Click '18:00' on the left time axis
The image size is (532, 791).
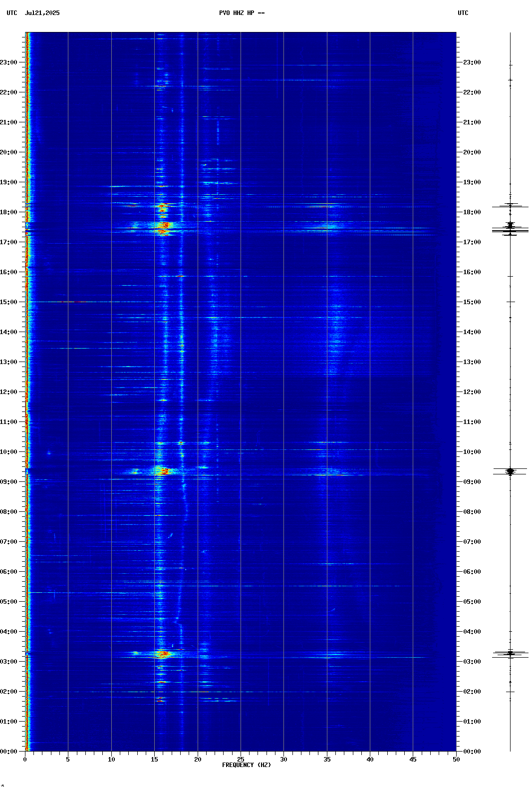[x=8, y=212]
